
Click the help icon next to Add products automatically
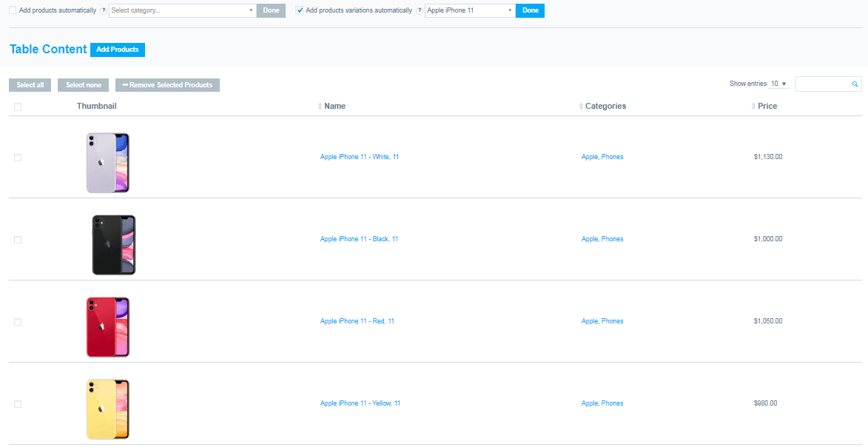click(103, 10)
